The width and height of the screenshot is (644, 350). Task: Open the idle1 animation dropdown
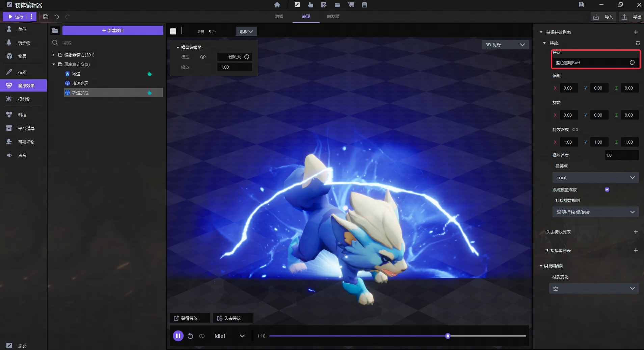coord(229,336)
